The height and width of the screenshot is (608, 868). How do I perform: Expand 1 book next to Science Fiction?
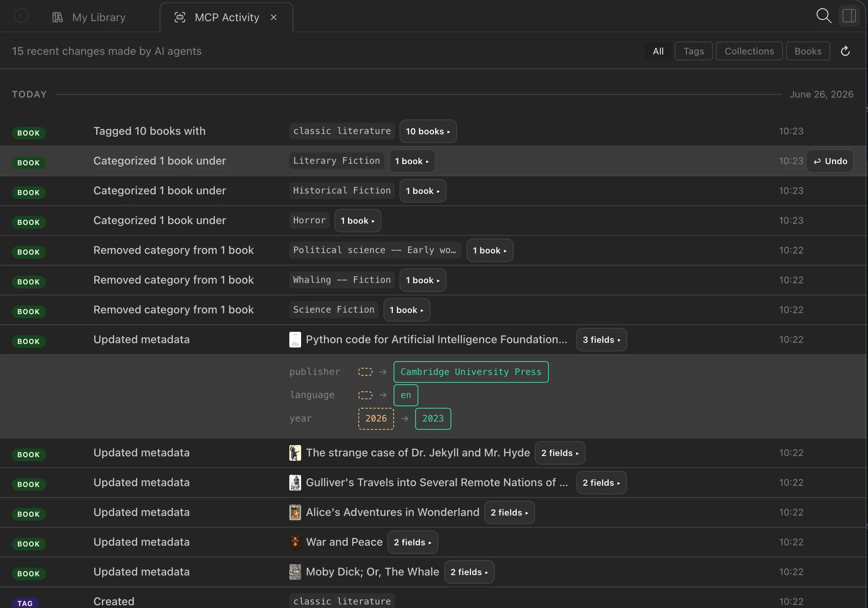tap(407, 310)
